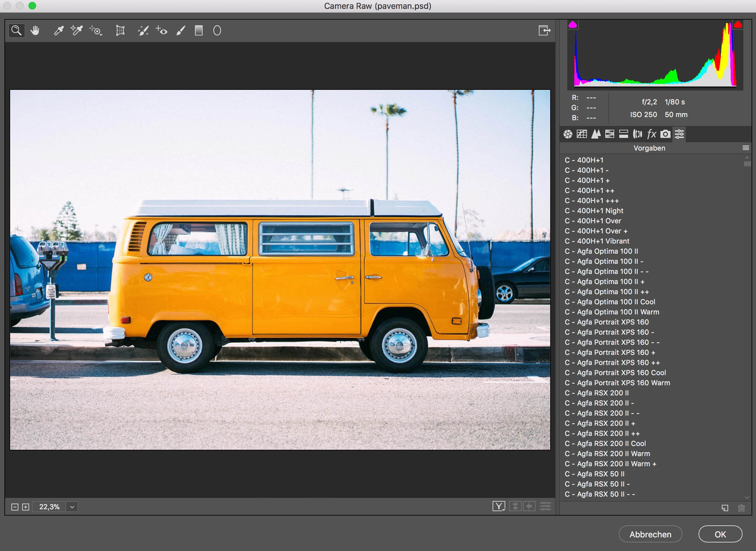Select the Hand tool

(35, 31)
